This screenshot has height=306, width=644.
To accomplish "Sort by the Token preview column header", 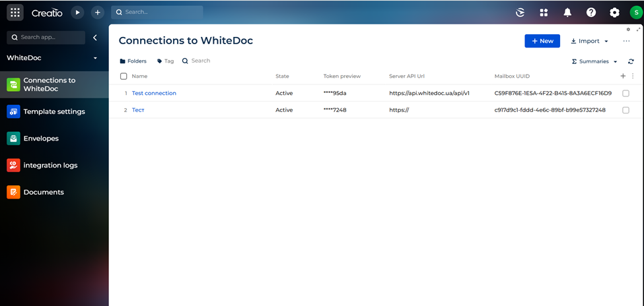I will (342, 76).
